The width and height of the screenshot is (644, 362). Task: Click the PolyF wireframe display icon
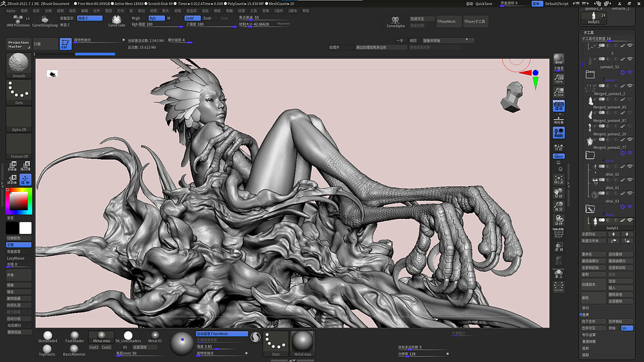558,233
